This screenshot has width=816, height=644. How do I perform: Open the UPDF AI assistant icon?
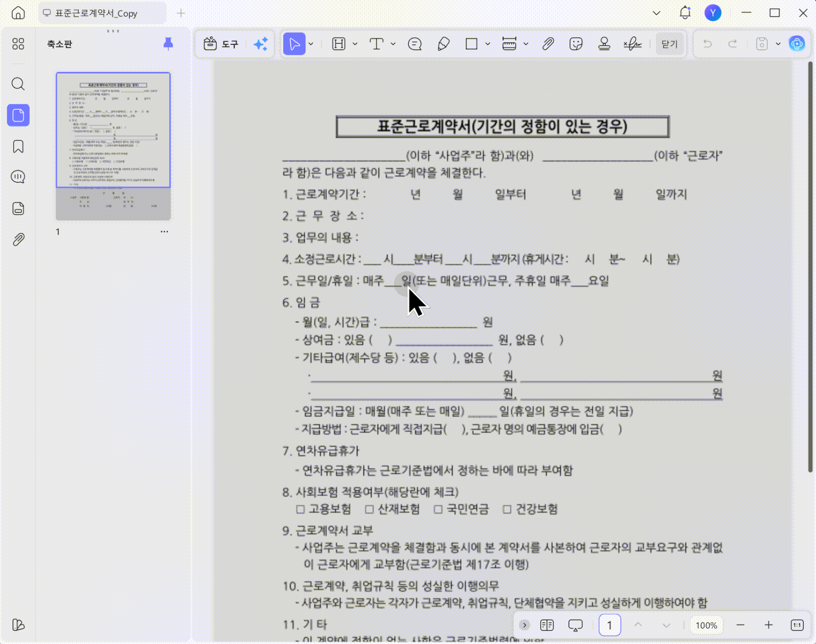click(797, 44)
